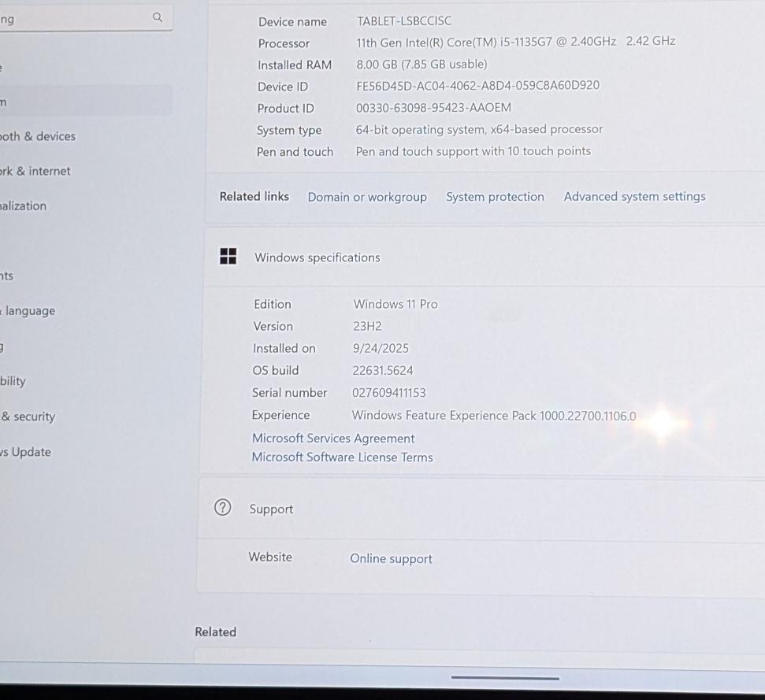This screenshot has height=700, width=765.
Task: Tap the bottom gesture handle bar
Action: pyautogui.click(x=505, y=677)
